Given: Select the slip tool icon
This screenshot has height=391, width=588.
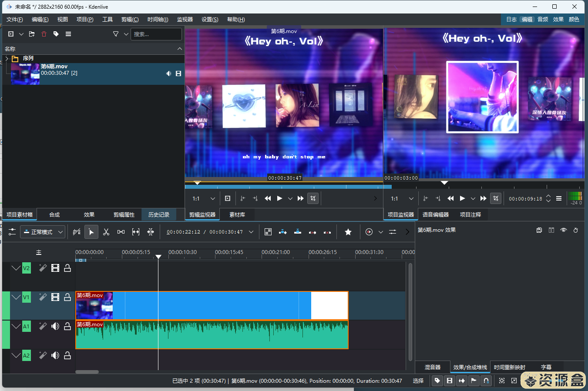Looking at the screenshot, I should pyautogui.click(x=136, y=232).
